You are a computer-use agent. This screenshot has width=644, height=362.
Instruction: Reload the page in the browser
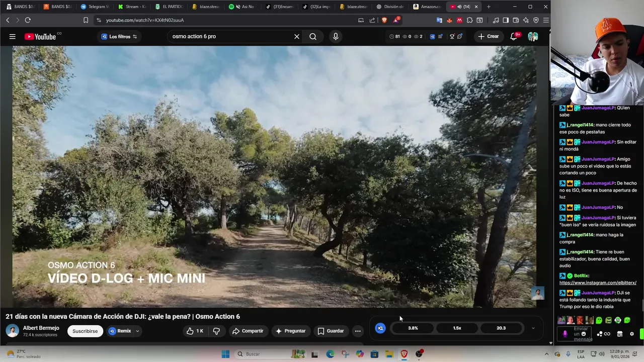[x=28, y=20]
